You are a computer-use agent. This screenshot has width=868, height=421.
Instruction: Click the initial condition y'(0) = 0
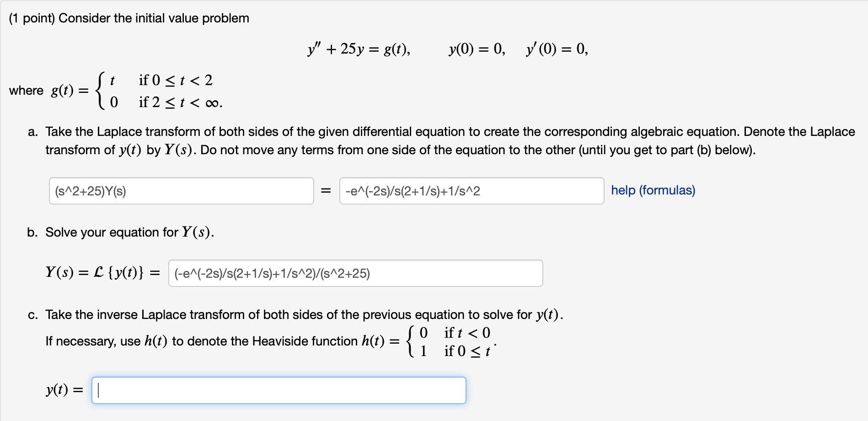tap(557, 49)
